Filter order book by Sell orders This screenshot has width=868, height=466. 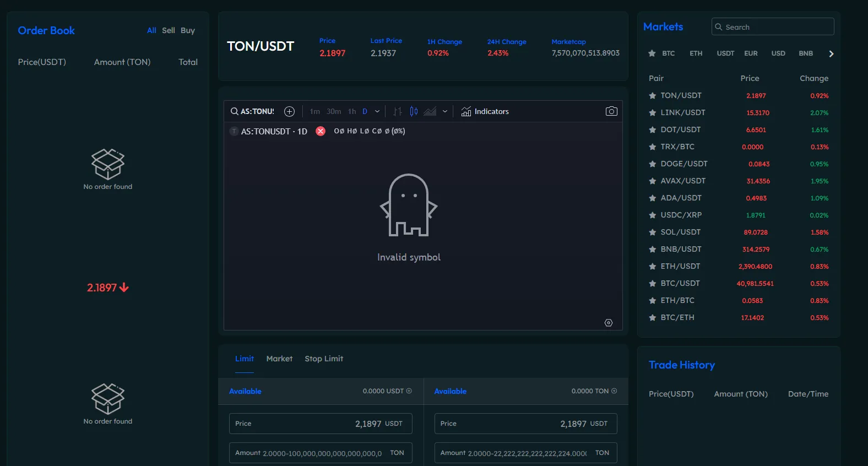(169, 30)
